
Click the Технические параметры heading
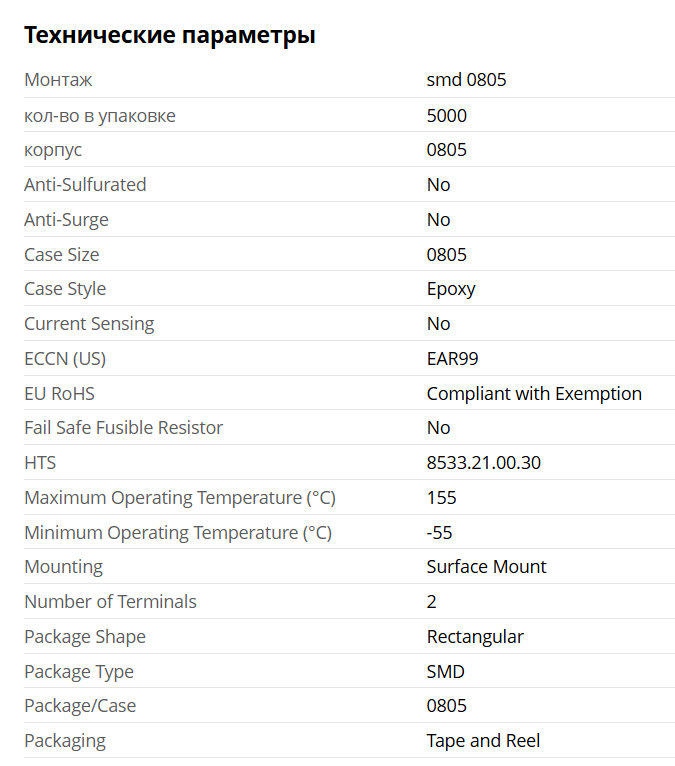click(x=169, y=35)
